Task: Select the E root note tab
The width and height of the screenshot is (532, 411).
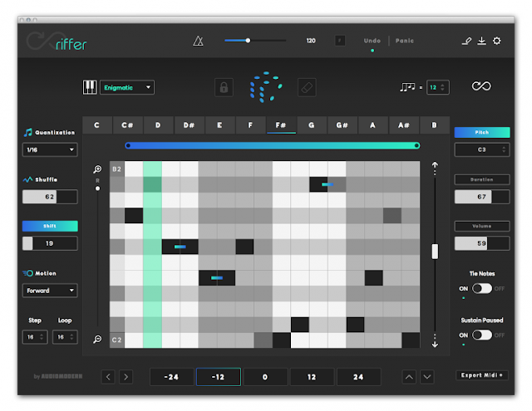Action: 219,125
